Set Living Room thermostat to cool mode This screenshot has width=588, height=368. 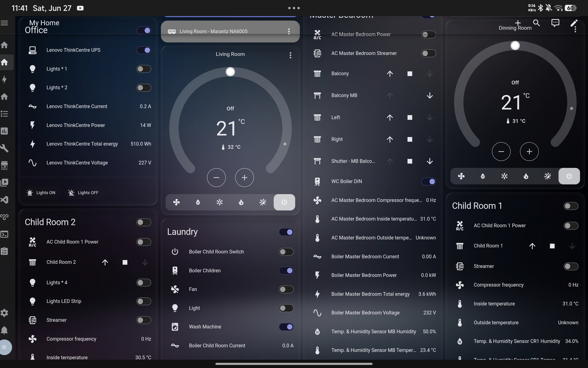tap(220, 202)
